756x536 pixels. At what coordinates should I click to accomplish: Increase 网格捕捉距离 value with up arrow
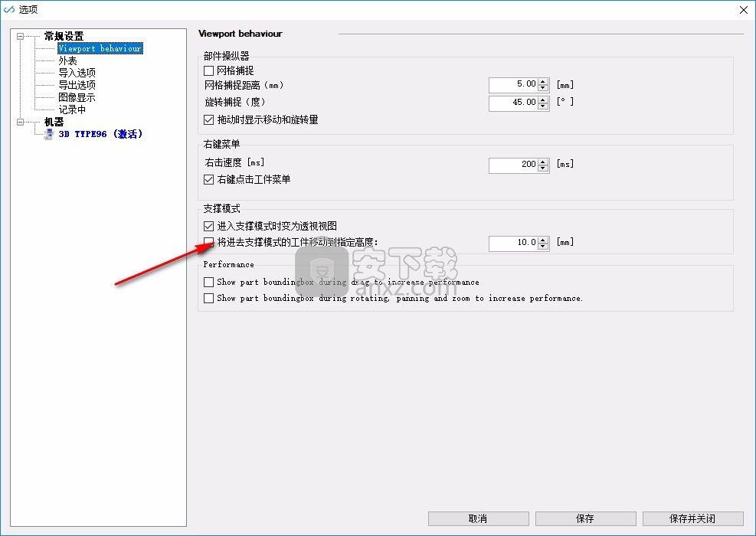click(x=543, y=81)
